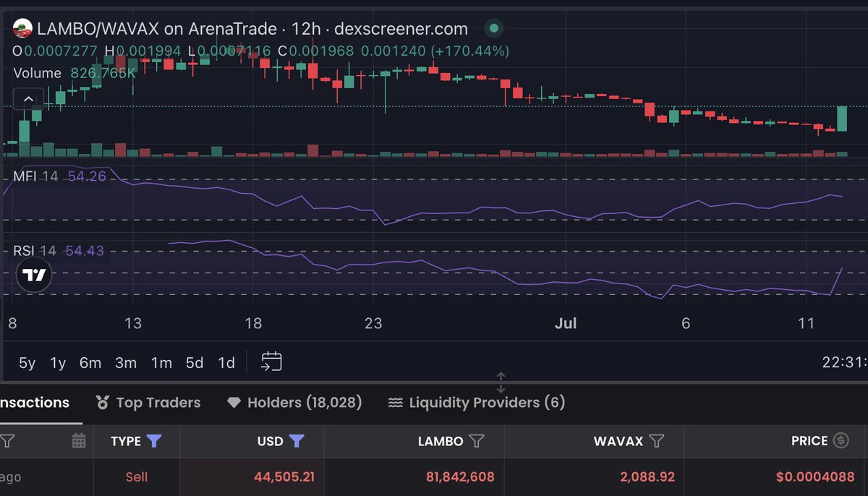Select the 1d time range
868x496 pixels.
(x=226, y=363)
